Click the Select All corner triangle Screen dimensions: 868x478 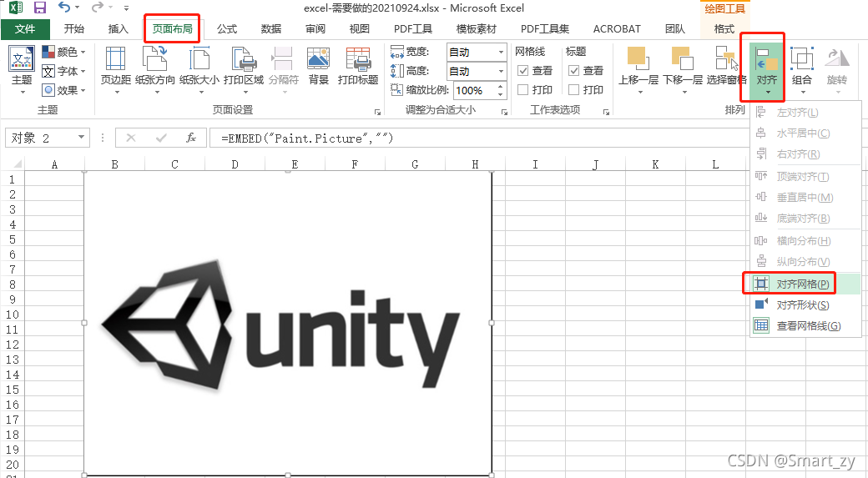[x=18, y=164]
